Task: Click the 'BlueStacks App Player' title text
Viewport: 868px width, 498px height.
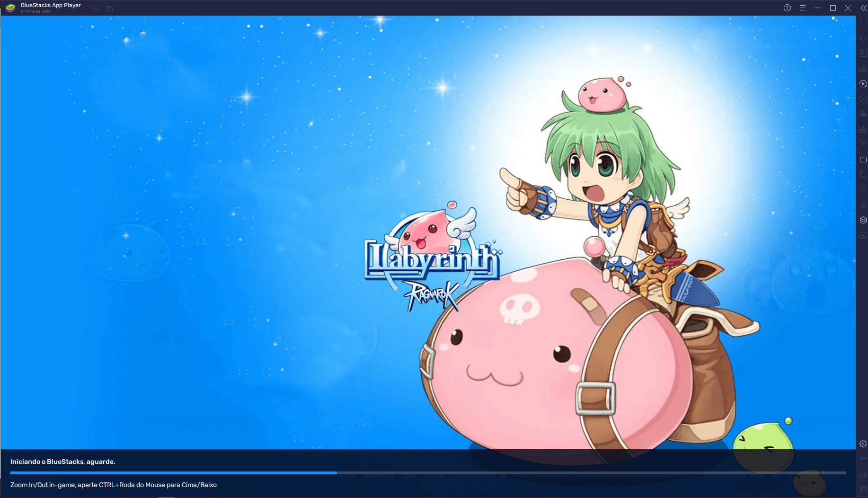Action: tap(51, 5)
